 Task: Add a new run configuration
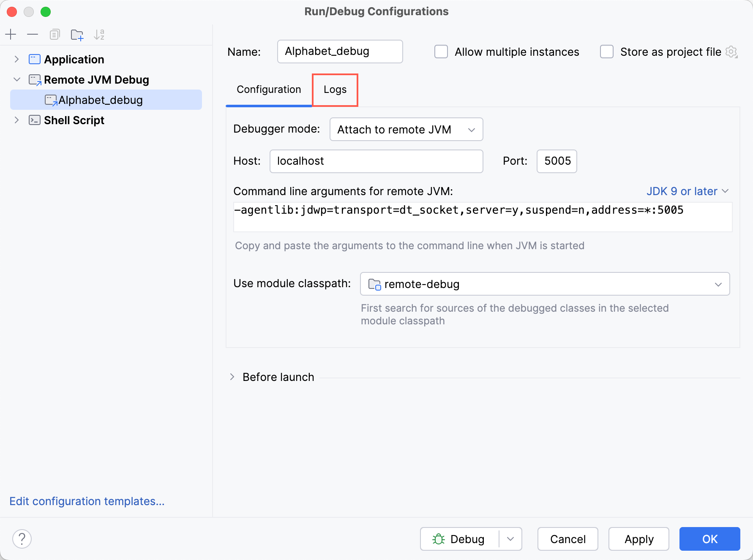(x=11, y=34)
